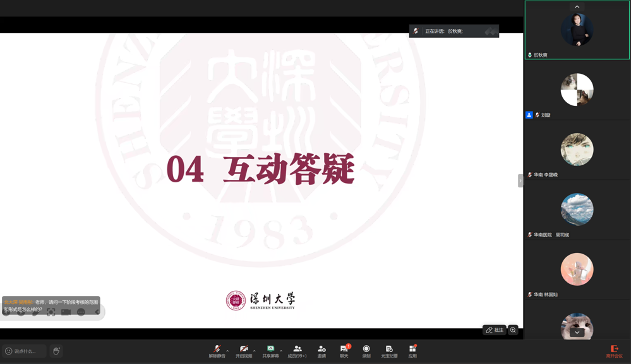631x364 pixels.
Task: Open the 邀请 invite dialog
Action: pos(322,351)
